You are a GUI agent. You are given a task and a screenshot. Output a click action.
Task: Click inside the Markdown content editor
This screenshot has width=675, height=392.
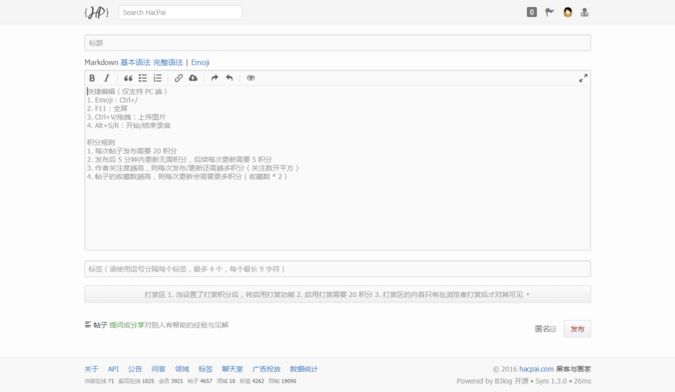(x=338, y=168)
